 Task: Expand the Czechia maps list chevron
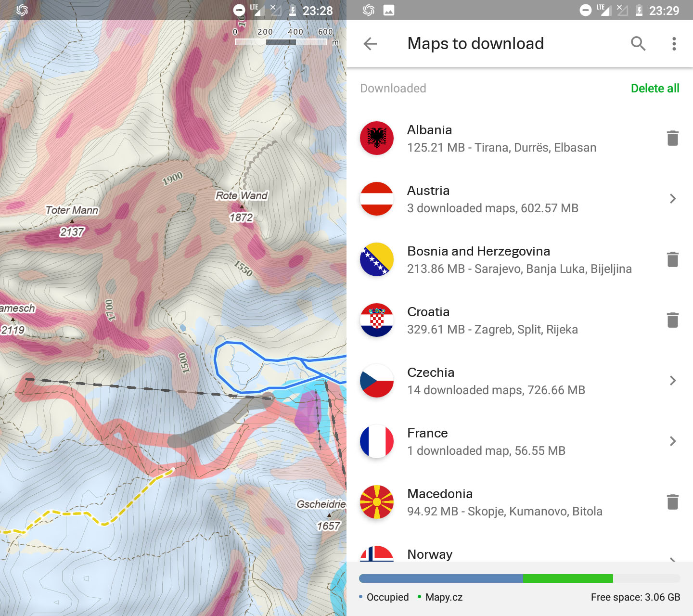(x=672, y=381)
